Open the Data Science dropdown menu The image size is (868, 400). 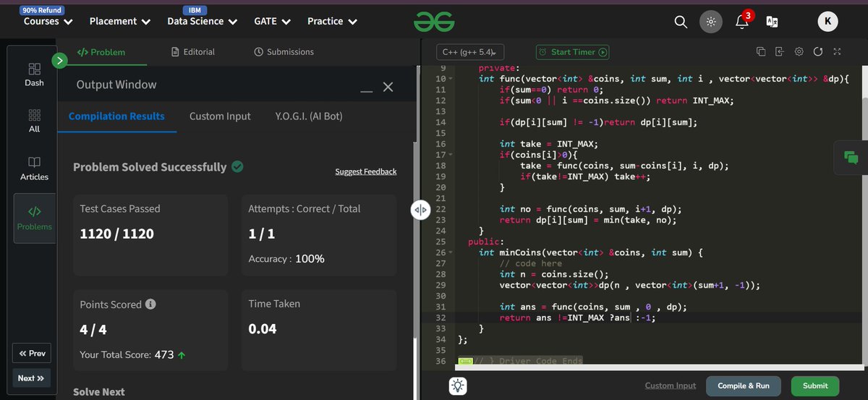(x=203, y=22)
